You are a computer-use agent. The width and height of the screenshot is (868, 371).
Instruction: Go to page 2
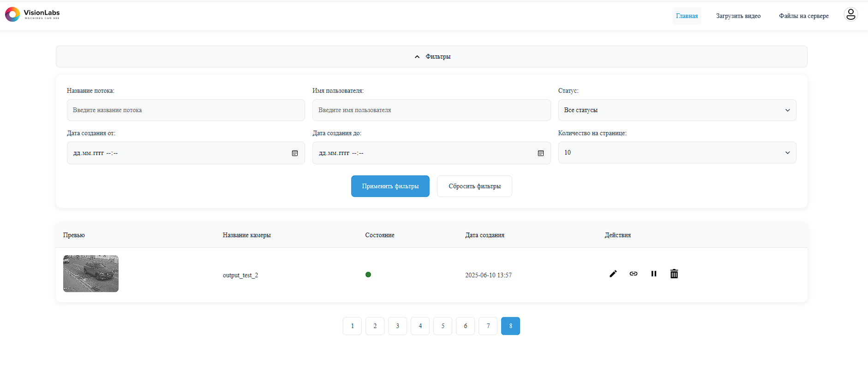tap(375, 326)
